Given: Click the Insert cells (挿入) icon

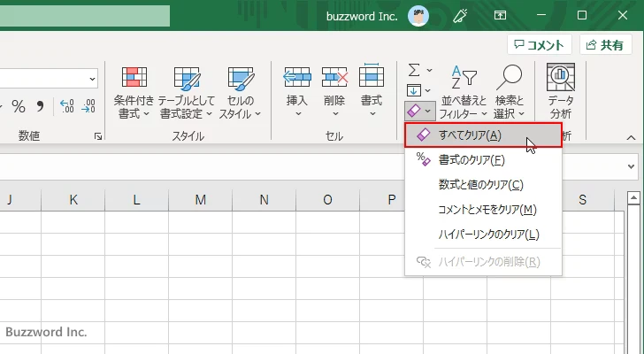Looking at the screenshot, I should pos(297,80).
